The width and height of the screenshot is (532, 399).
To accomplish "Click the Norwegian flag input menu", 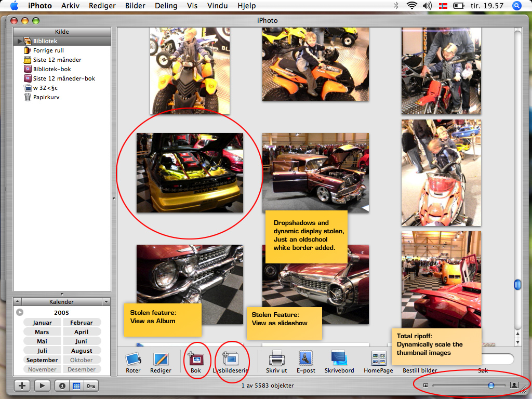I will coord(443,6).
